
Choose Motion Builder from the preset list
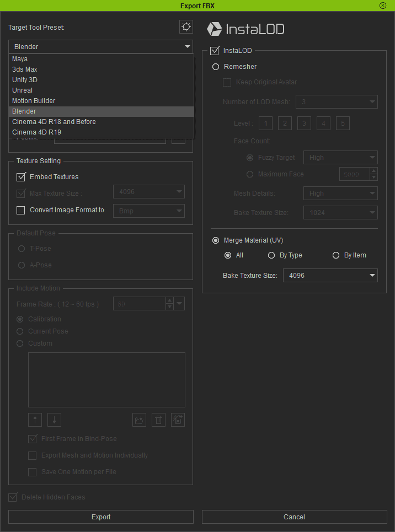click(101, 101)
